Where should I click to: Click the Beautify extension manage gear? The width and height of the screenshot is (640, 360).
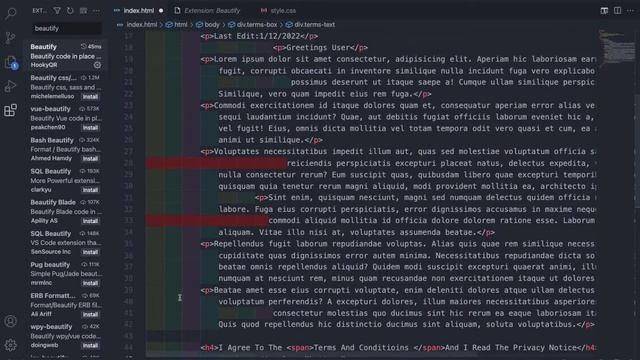[97, 65]
